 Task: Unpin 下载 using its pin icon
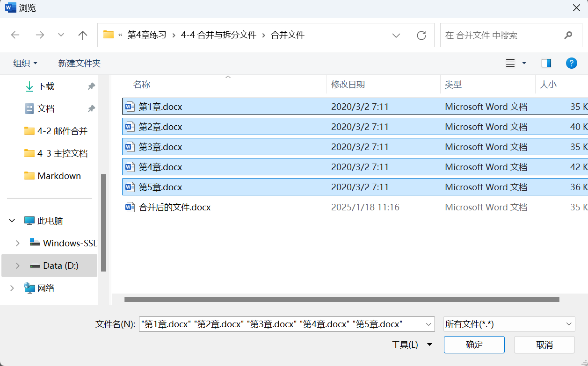coord(91,86)
